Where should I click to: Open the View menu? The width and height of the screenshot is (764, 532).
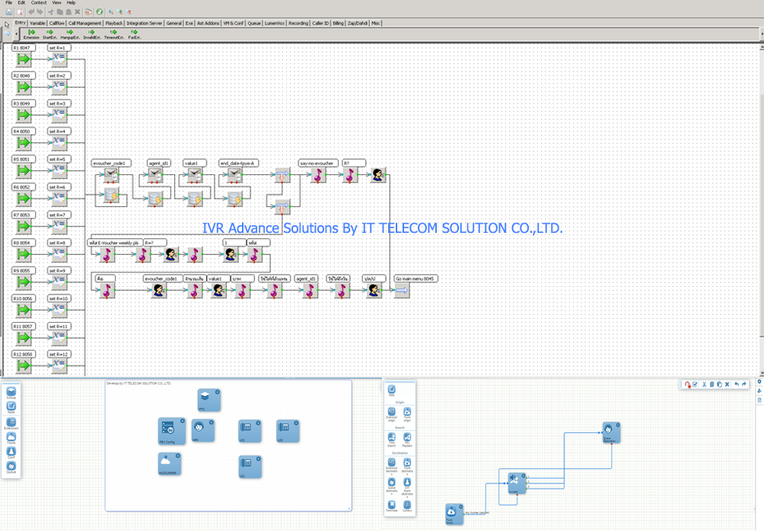tap(56, 2)
